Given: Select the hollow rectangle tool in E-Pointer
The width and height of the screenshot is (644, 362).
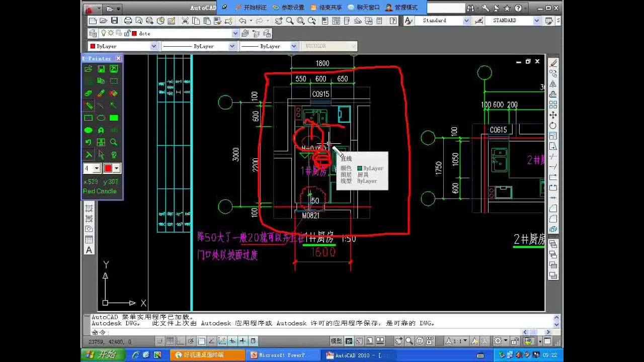Looking at the screenshot, I should (x=88, y=118).
